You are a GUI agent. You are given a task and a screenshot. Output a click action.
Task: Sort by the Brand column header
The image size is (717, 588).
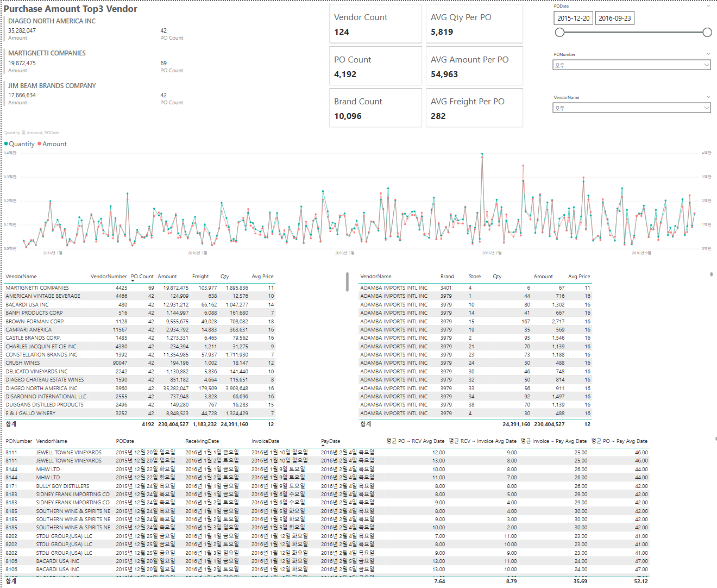(x=447, y=277)
